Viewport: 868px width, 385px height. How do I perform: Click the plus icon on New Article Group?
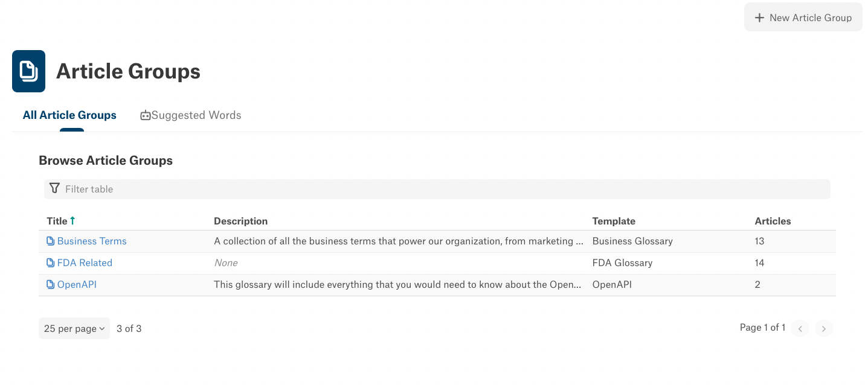(x=760, y=17)
